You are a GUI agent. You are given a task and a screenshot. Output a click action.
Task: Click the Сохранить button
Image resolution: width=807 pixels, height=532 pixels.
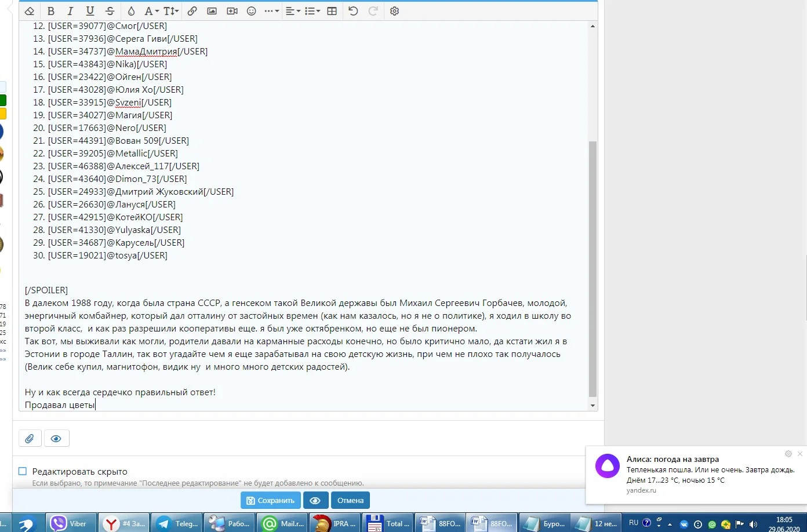tap(270, 500)
